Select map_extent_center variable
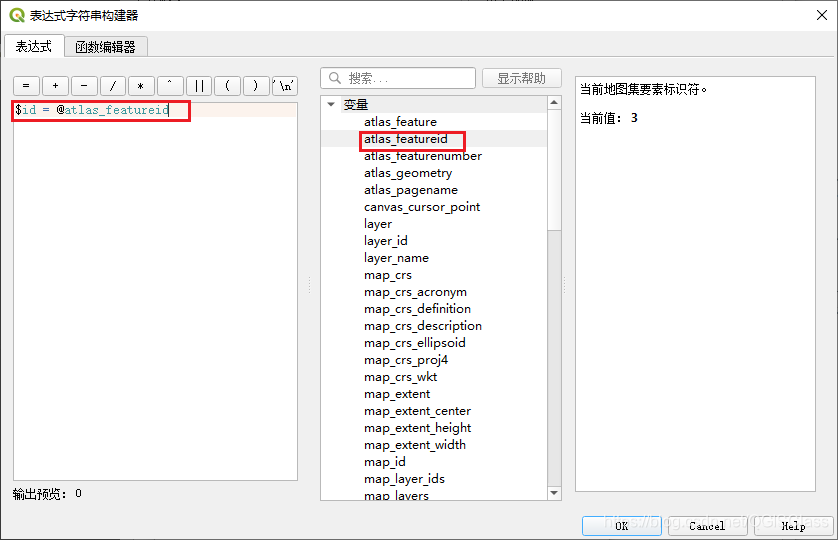The width and height of the screenshot is (838, 540). tap(417, 411)
